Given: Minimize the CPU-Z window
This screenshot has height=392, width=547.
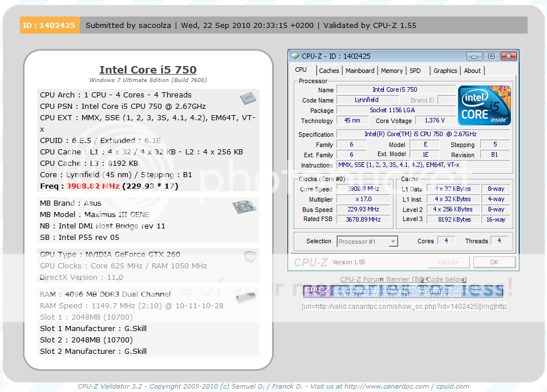Looking at the screenshot, I should [x=475, y=56].
